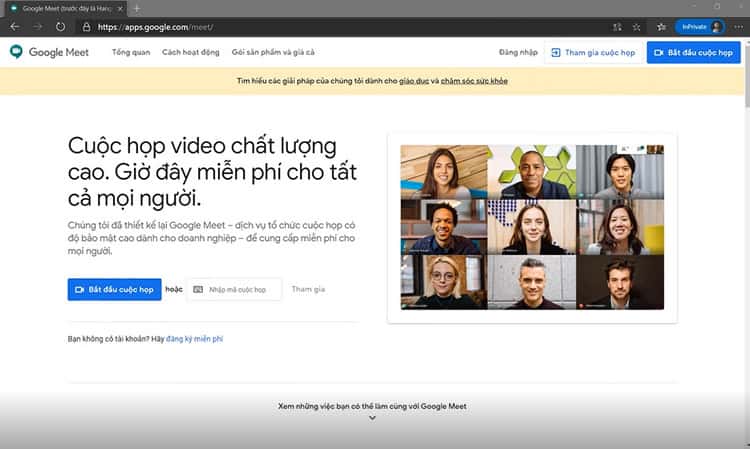The width and height of the screenshot is (750, 449).
Task: Open the Tổng quan menu item
Action: pyautogui.click(x=131, y=52)
